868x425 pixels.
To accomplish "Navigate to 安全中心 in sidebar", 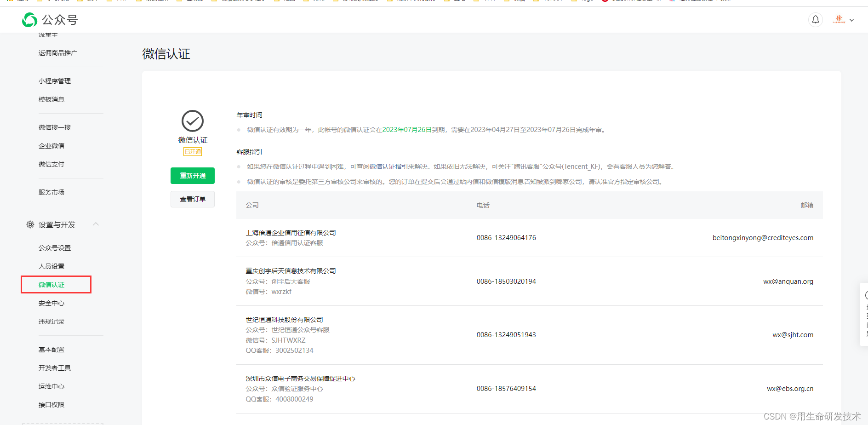I will click(51, 303).
